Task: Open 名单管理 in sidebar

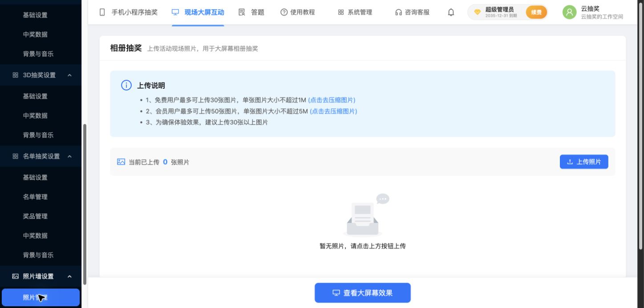Action: coord(35,197)
